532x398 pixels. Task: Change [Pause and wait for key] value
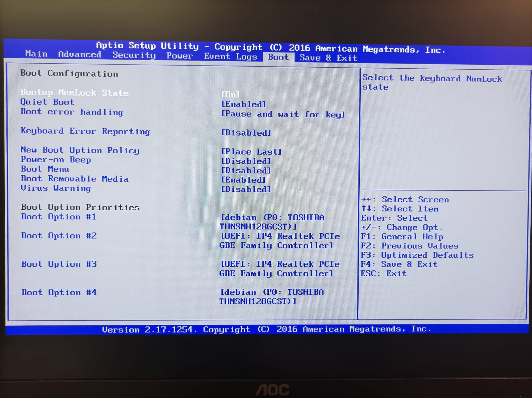point(283,114)
